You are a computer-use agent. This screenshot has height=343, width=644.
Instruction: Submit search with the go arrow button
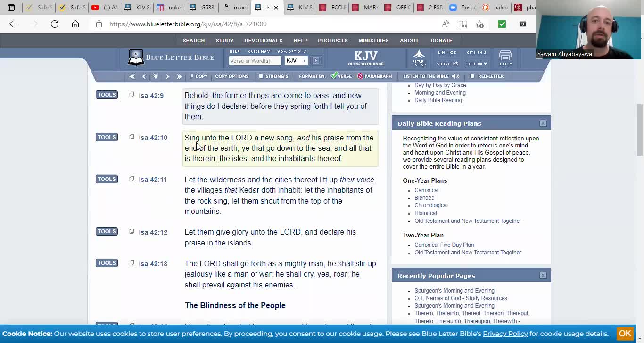click(316, 61)
